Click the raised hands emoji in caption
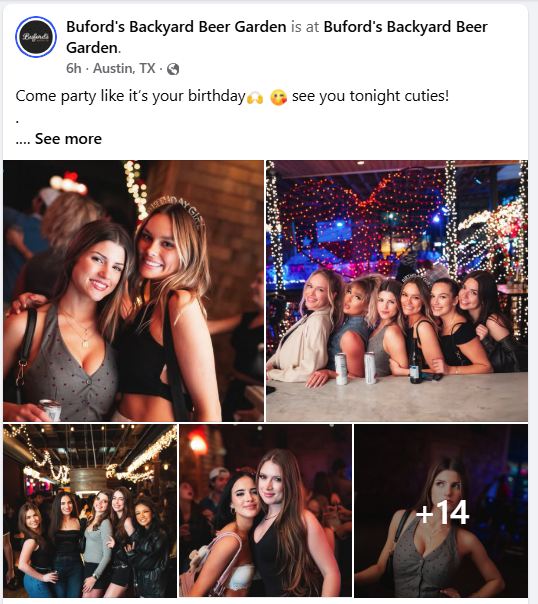This screenshot has height=604, width=538. click(255, 97)
